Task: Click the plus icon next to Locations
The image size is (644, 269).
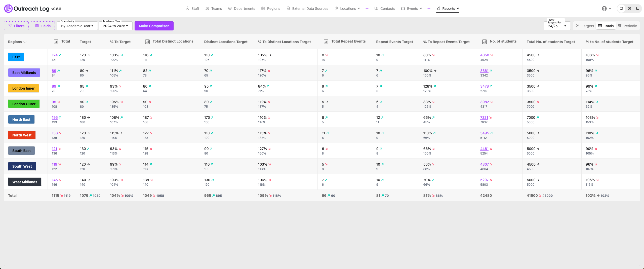Action: [367, 9]
